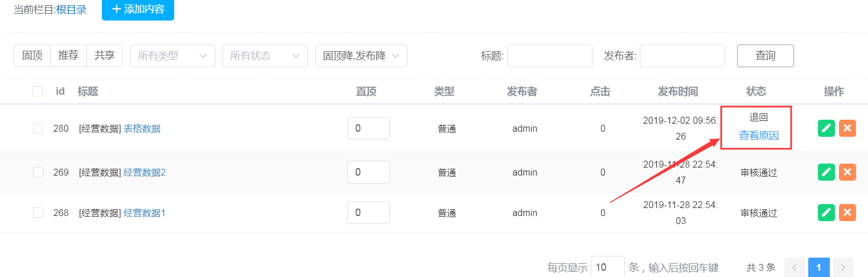Viewport: 868px width, 277px height.
Task: Switch to the 共享 filter tab
Action: click(104, 56)
